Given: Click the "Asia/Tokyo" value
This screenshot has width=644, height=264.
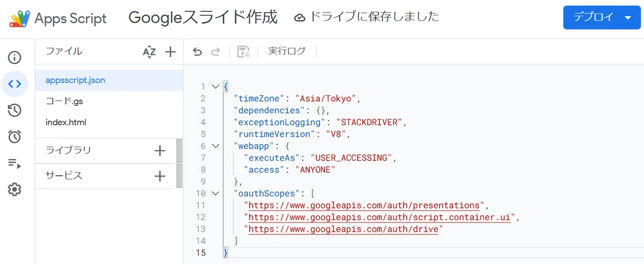Looking at the screenshot, I should click(x=326, y=98).
